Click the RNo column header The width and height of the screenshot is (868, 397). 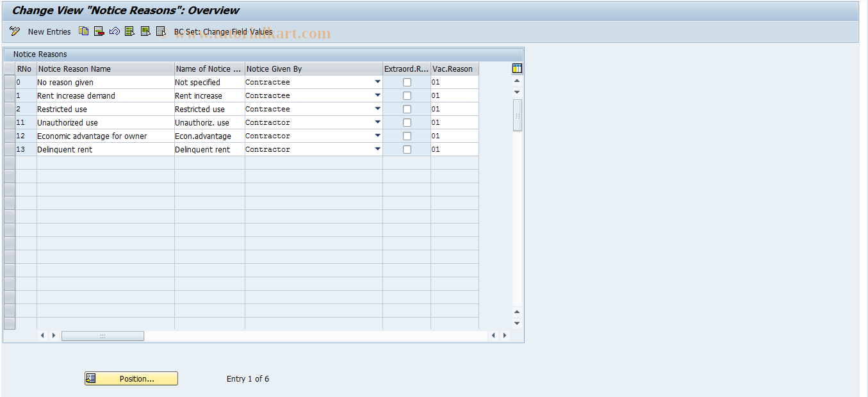[x=26, y=69]
